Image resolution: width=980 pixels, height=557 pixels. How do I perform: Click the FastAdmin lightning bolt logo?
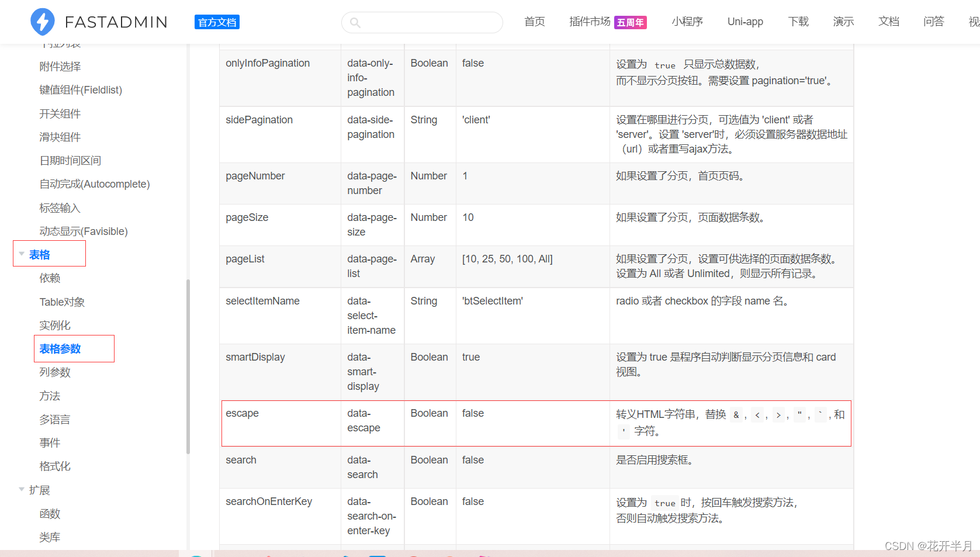[42, 22]
